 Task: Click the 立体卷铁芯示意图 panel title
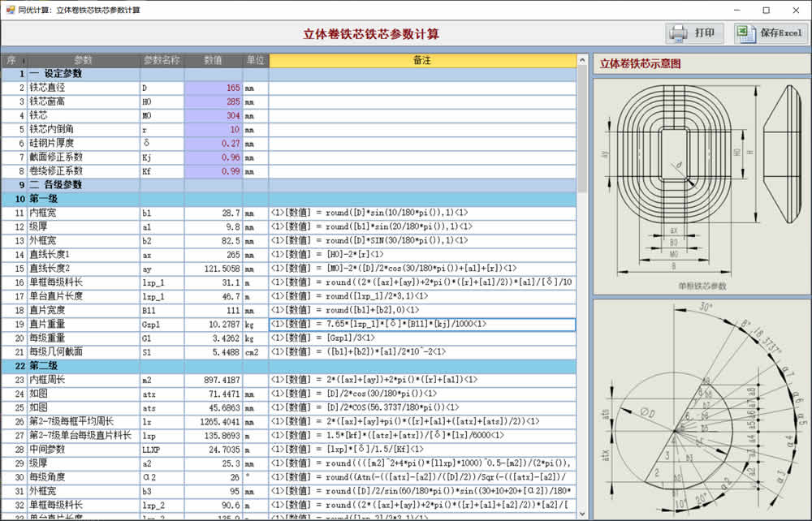[640, 64]
